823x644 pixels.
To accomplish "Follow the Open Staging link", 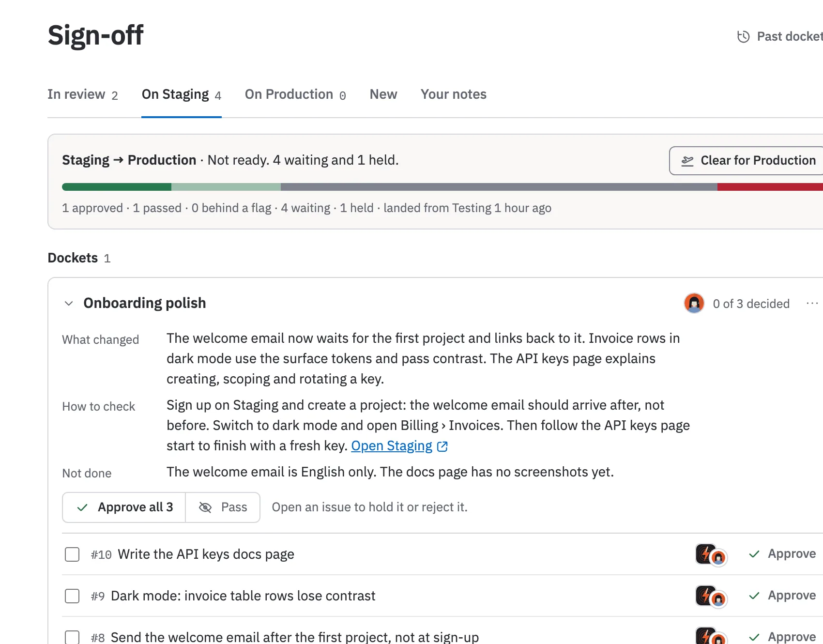I will click(x=392, y=446).
